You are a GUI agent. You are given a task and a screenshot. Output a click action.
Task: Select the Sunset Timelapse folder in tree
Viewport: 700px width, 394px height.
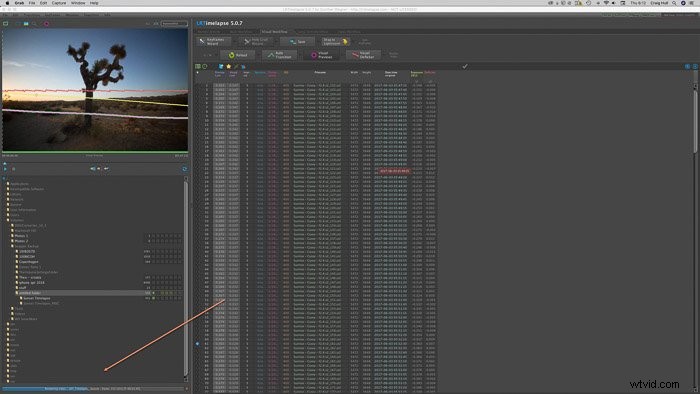37,298
